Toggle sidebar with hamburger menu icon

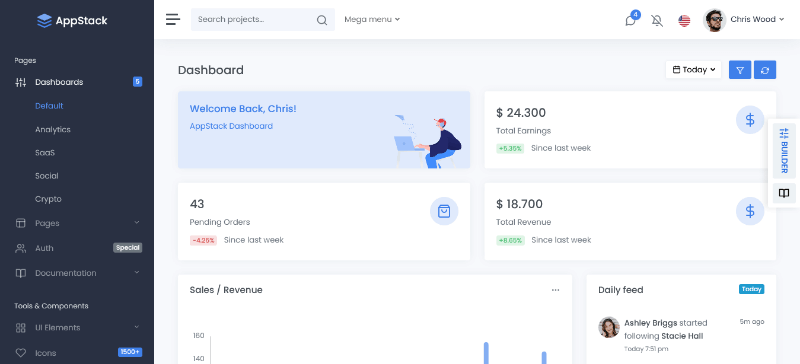tap(173, 19)
